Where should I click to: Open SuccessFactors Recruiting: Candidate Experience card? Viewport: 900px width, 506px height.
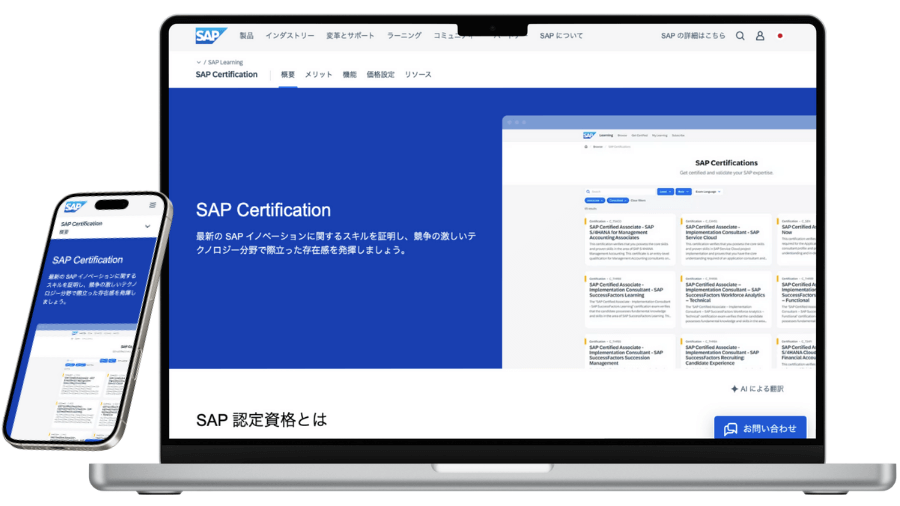click(x=726, y=352)
